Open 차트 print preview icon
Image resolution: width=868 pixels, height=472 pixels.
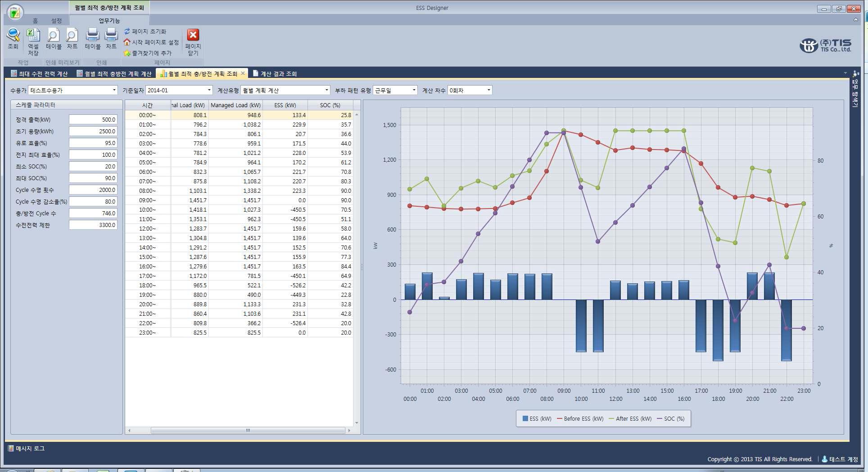click(x=72, y=35)
